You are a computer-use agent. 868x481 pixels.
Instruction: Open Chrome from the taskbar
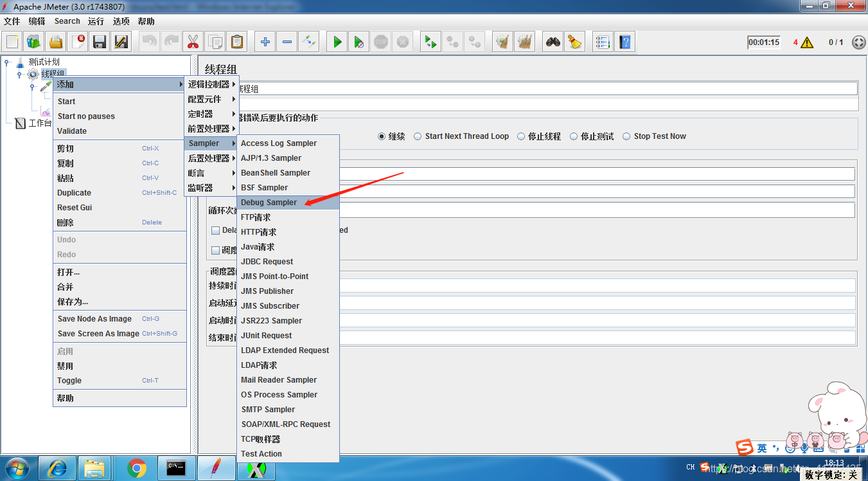(136, 468)
